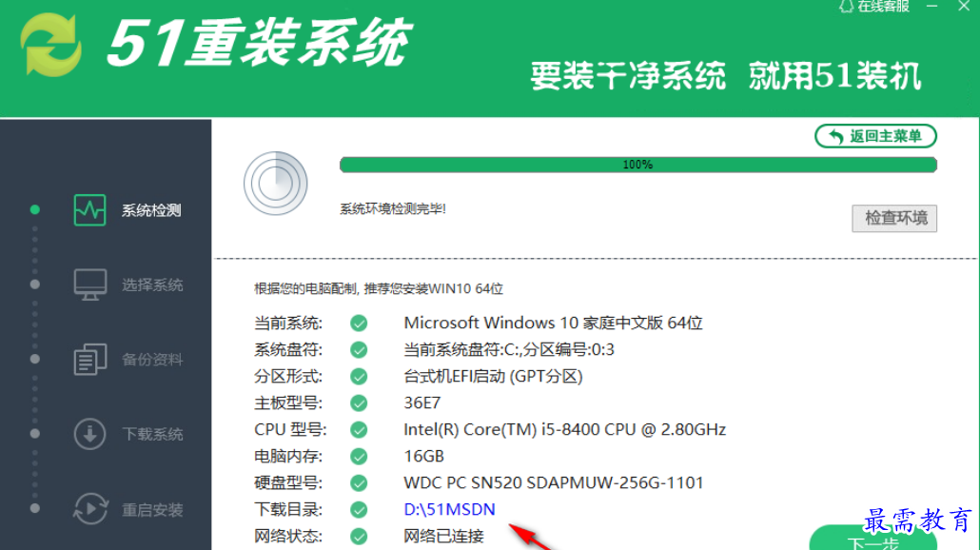
Task: Click the green check beside 分区形式
Action: pos(359,376)
